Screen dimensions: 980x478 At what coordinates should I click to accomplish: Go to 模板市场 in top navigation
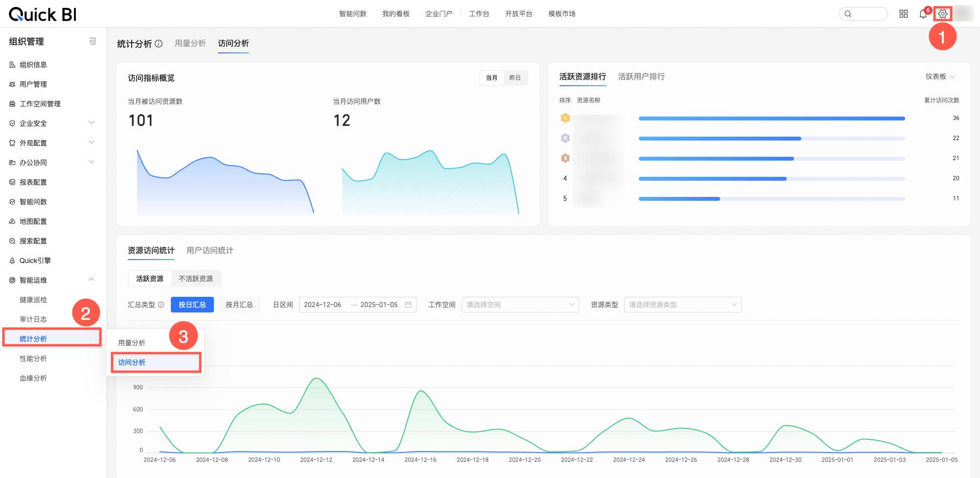click(x=562, y=14)
